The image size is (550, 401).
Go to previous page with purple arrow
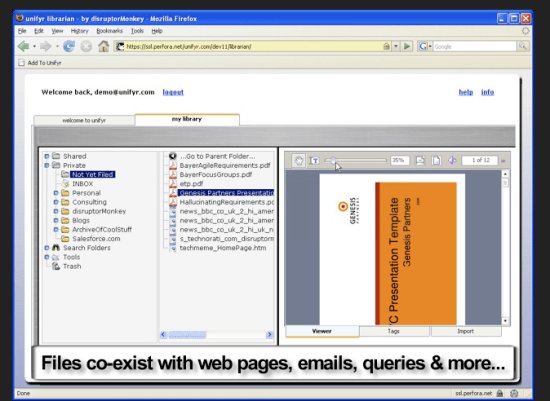click(x=452, y=161)
